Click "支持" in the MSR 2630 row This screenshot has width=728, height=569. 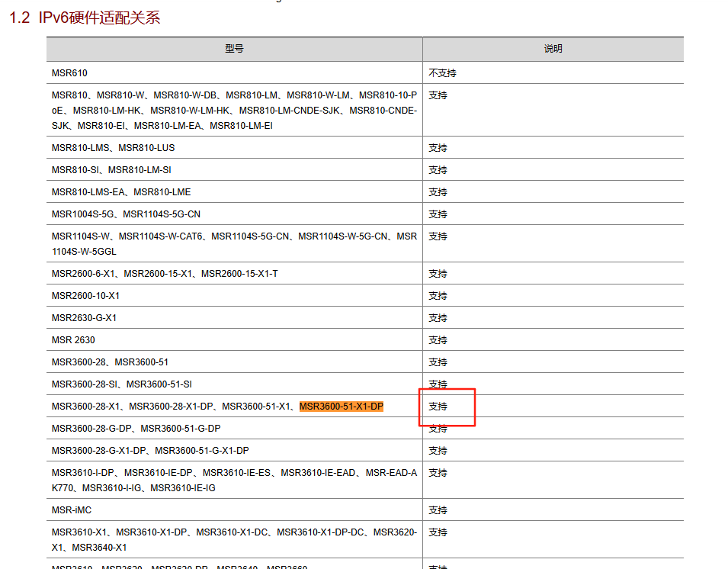[438, 340]
